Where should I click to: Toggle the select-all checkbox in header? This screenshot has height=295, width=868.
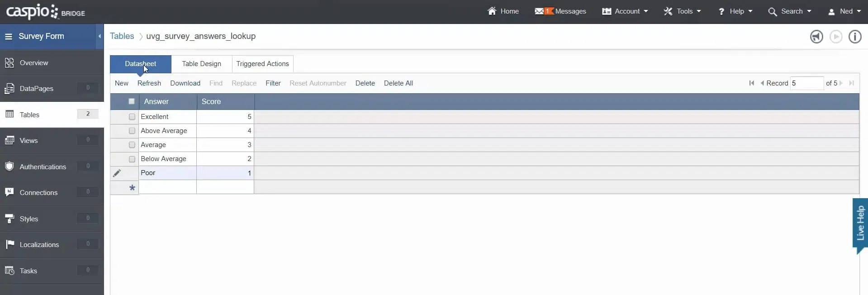click(132, 101)
